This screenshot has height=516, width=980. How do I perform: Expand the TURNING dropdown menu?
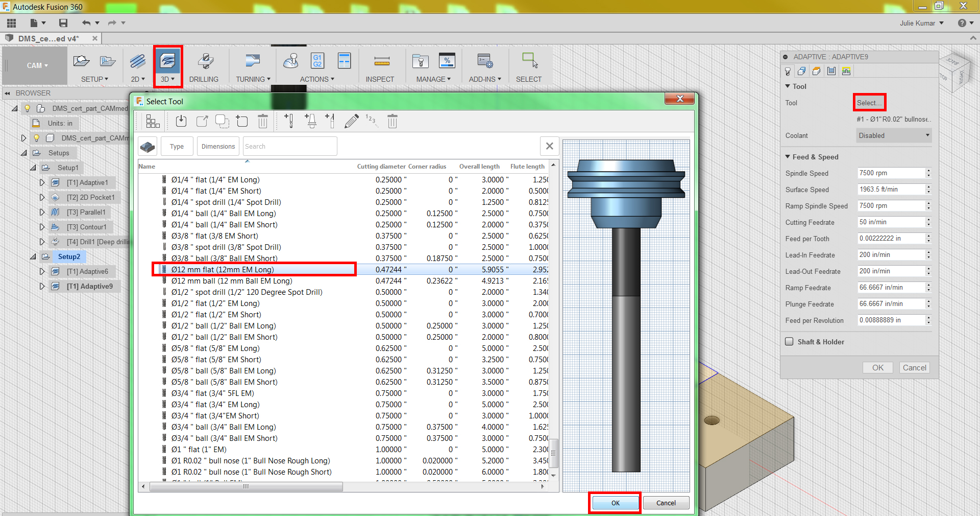(x=253, y=79)
